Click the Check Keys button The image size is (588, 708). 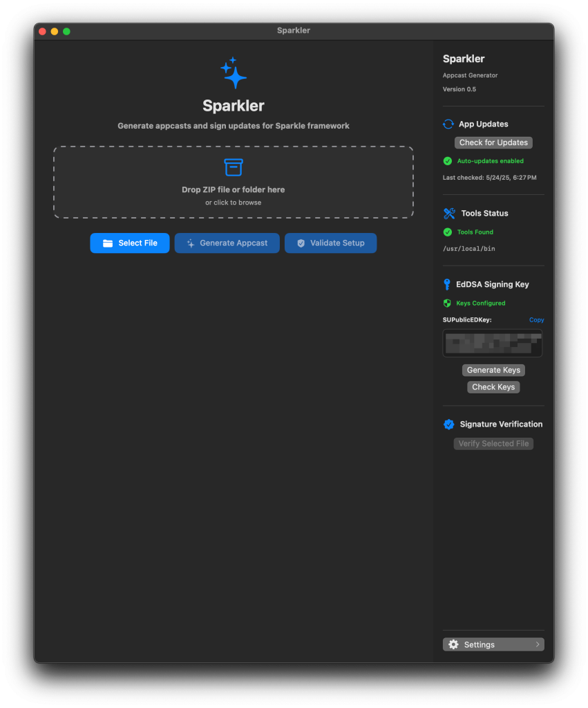(494, 387)
